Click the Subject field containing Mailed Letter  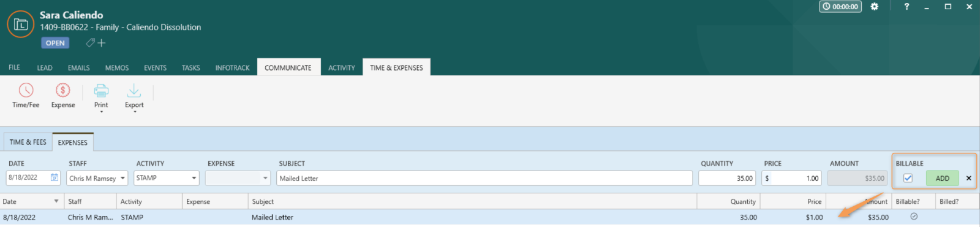tap(484, 178)
